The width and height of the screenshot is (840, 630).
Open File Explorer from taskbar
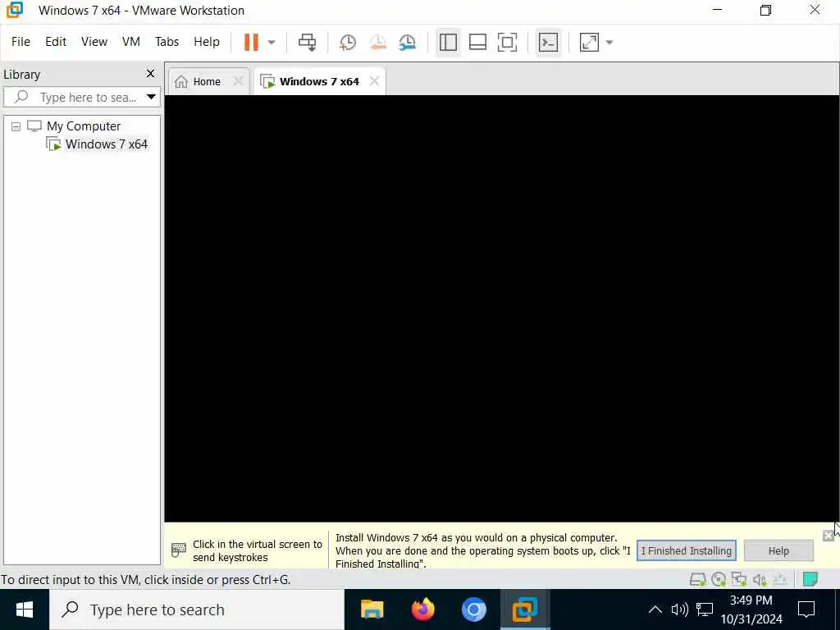pos(372,609)
